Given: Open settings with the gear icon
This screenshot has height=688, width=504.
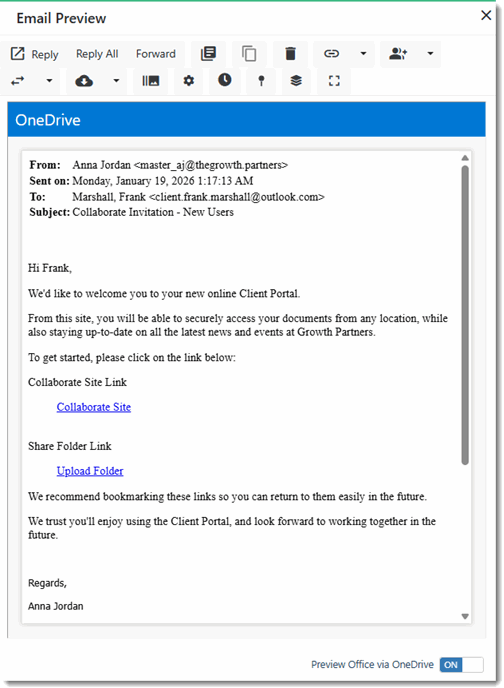Looking at the screenshot, I should tap(189, 81).
